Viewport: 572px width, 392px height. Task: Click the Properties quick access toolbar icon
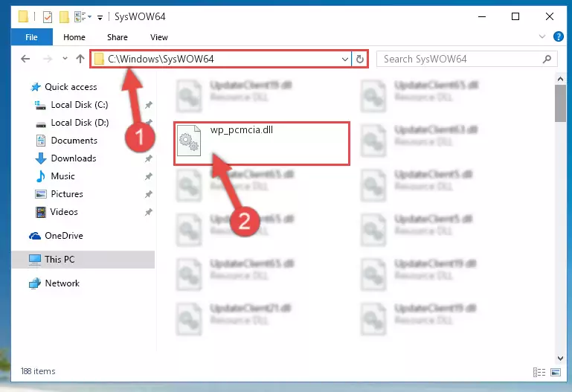[48, 17]
